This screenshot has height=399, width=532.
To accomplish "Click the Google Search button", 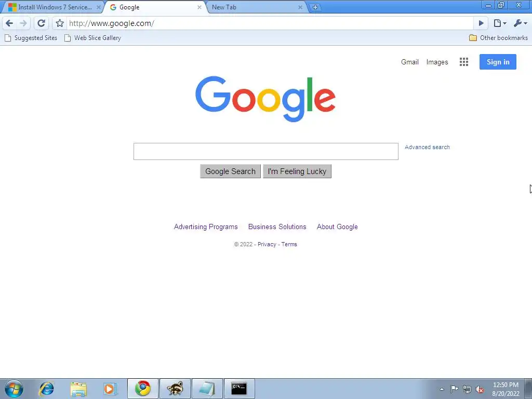I will (x=230, y=171).
